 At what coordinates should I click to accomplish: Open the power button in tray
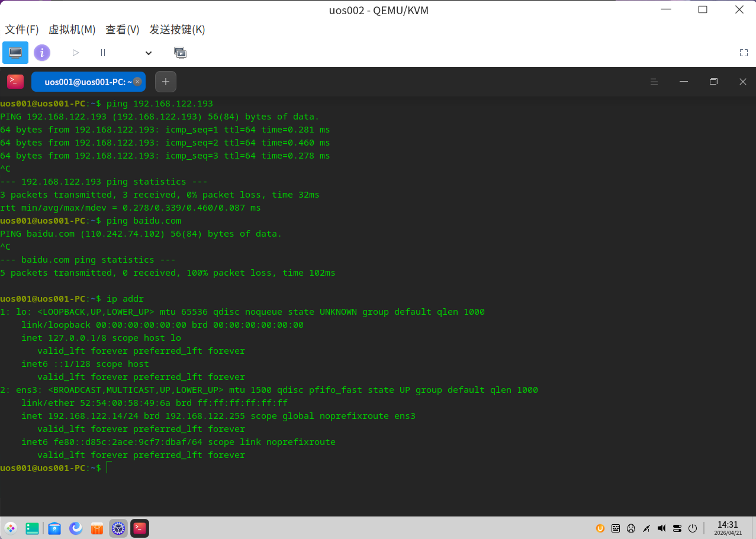(693, 528)
